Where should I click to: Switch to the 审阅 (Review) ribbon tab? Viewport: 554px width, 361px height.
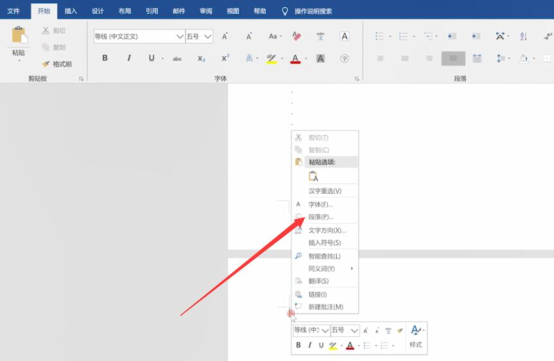click(206, 11)
